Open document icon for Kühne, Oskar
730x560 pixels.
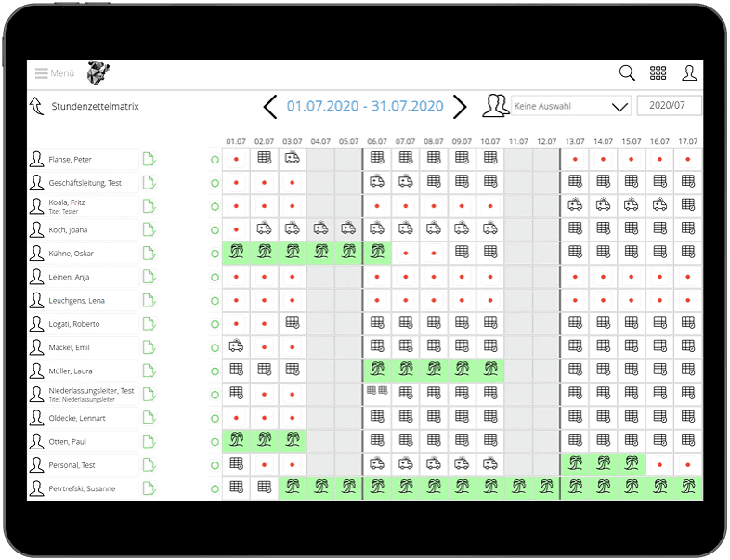coord(149,254)
